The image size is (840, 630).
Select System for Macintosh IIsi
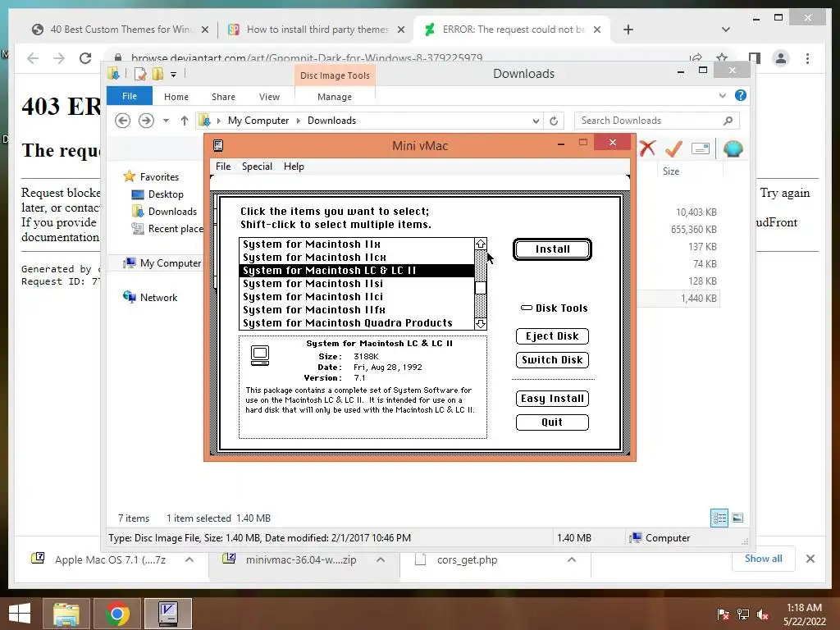pyautogui.click(x=356, y=284)
